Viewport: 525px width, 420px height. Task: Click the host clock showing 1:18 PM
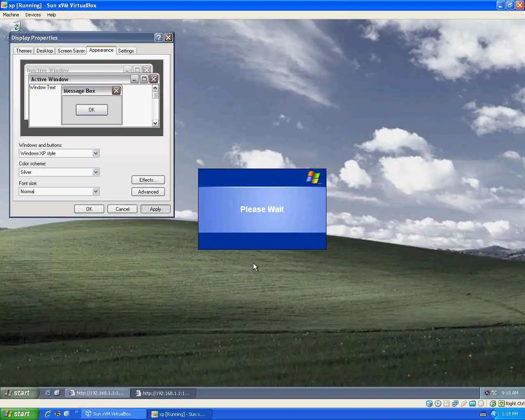[509, 414]
